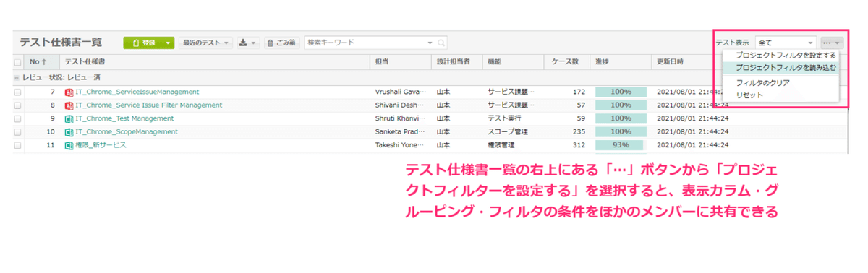Click the Shruti Khanvi… assignee cell

coord(401,118)
